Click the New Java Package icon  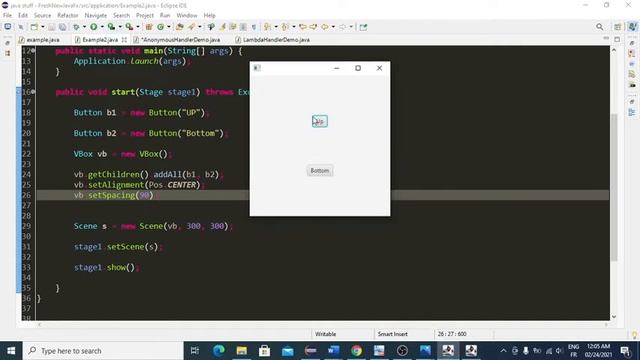149,27
